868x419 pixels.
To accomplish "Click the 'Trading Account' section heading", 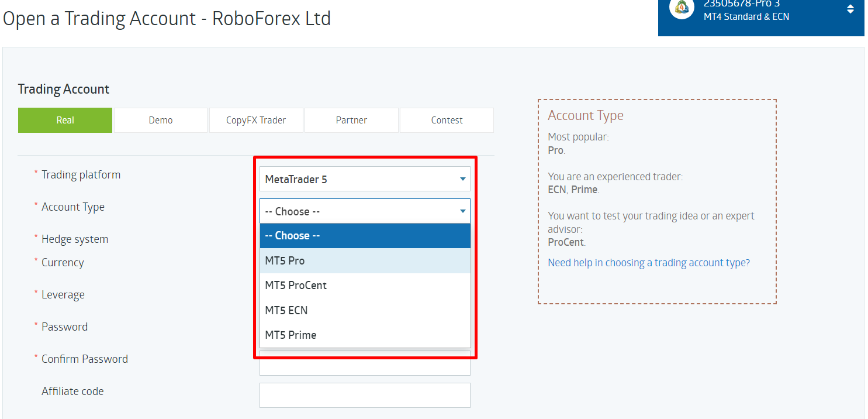I will click(x=64, y=89).
